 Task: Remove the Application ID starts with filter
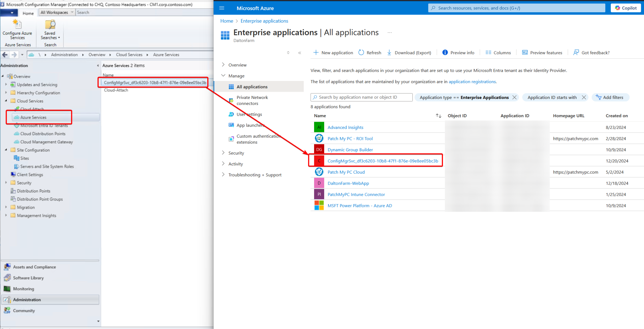584,97
